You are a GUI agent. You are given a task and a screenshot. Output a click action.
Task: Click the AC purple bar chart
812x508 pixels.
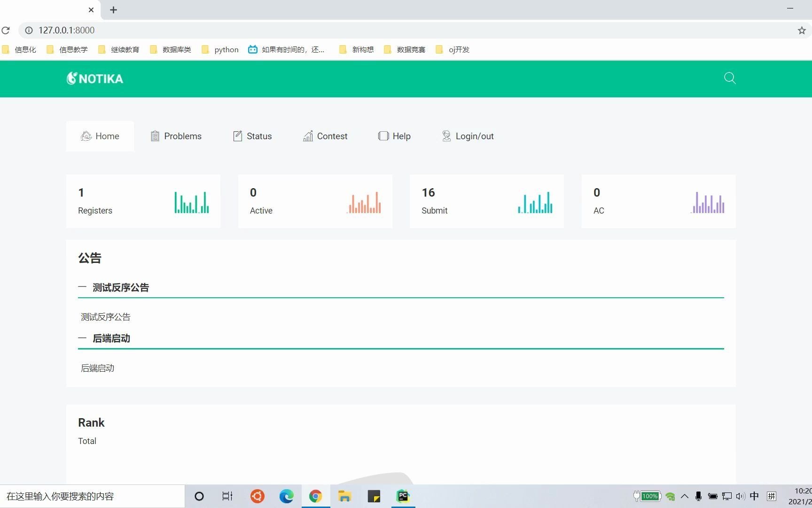[707, 202]
